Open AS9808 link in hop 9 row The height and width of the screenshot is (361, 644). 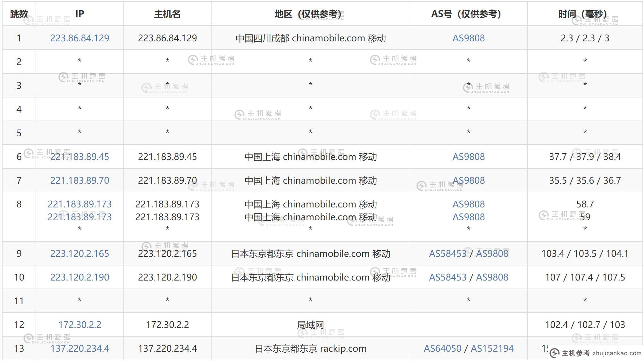(492, 254)
